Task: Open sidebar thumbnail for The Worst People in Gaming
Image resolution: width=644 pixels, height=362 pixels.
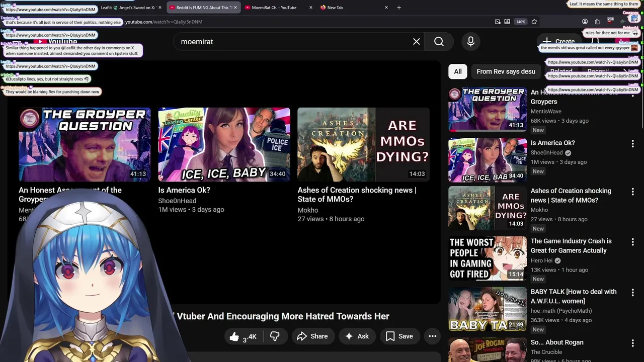Action: (x=488, y=258)
